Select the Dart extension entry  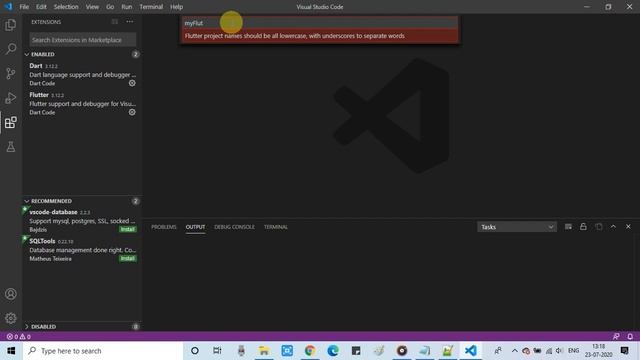[82, 74]
